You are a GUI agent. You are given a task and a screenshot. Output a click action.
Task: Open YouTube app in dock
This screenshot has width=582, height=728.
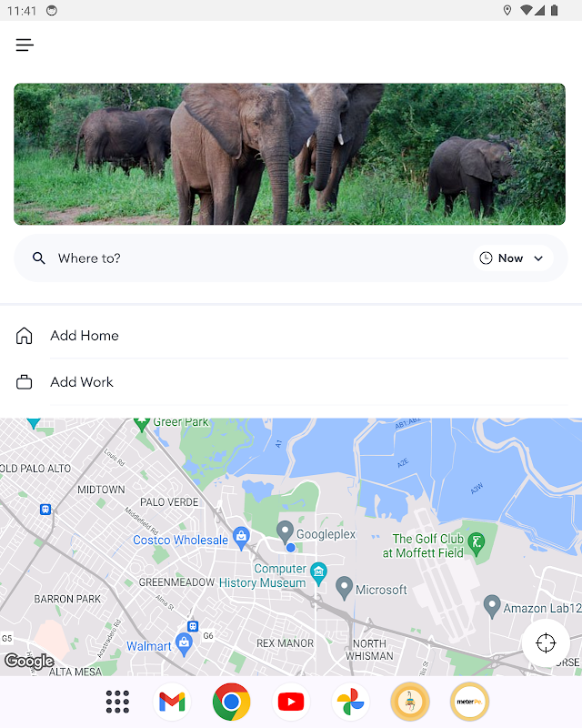pos(291,702)
